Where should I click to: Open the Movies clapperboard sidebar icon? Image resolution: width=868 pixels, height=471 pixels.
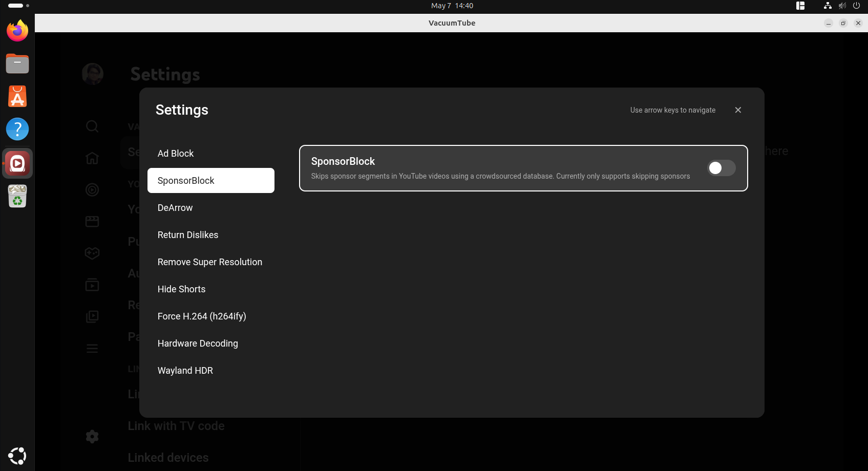click(92, 222)
